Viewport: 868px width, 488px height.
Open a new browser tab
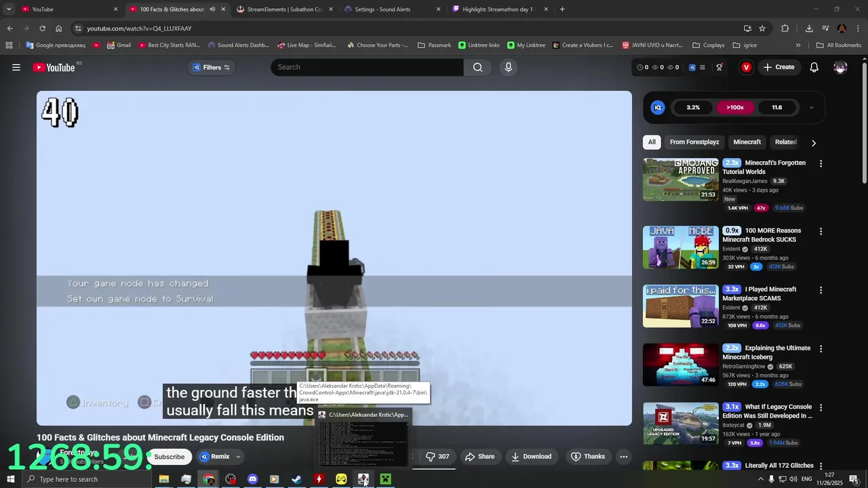click(x=562, y=9)
